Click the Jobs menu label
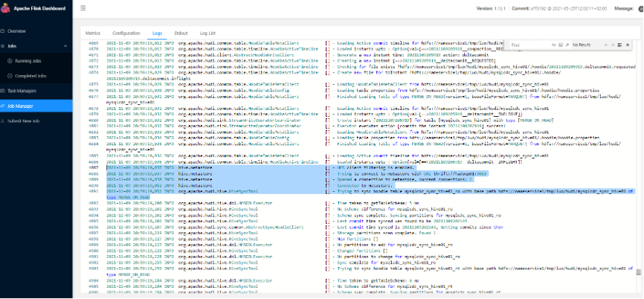 click(x=12, y=46)
